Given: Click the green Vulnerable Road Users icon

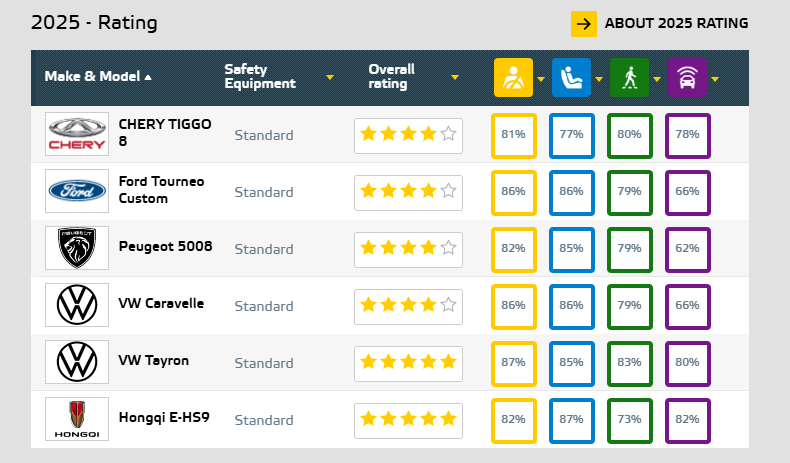Looking at the screenshot, I should (x=629, y=77).
